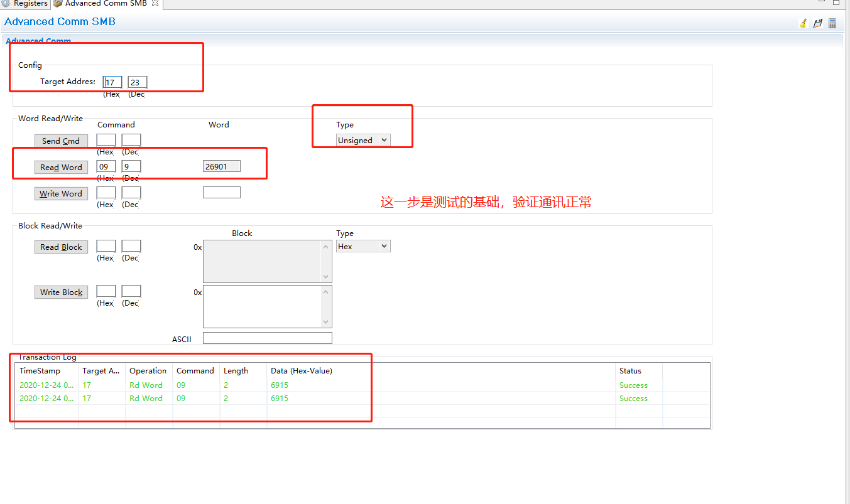Click the Write Word button
This screenshot has height=504, width=850.
tap(61, 193)
